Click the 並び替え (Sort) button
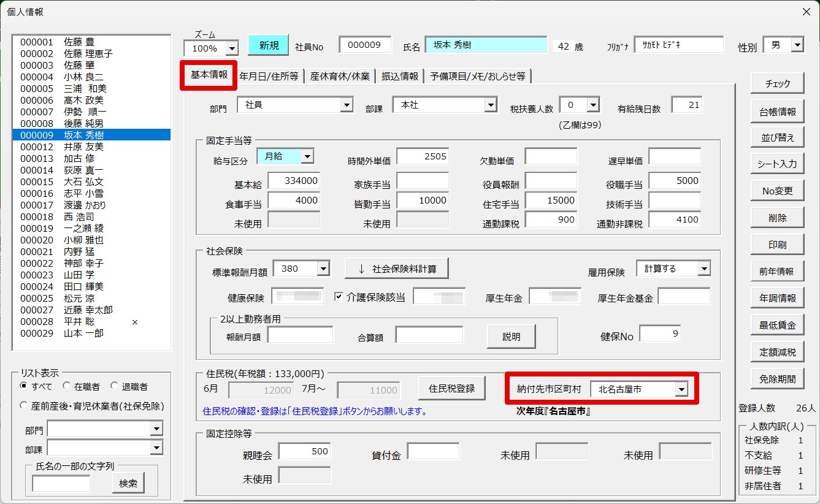820x504 pixels. click(777, 137)
